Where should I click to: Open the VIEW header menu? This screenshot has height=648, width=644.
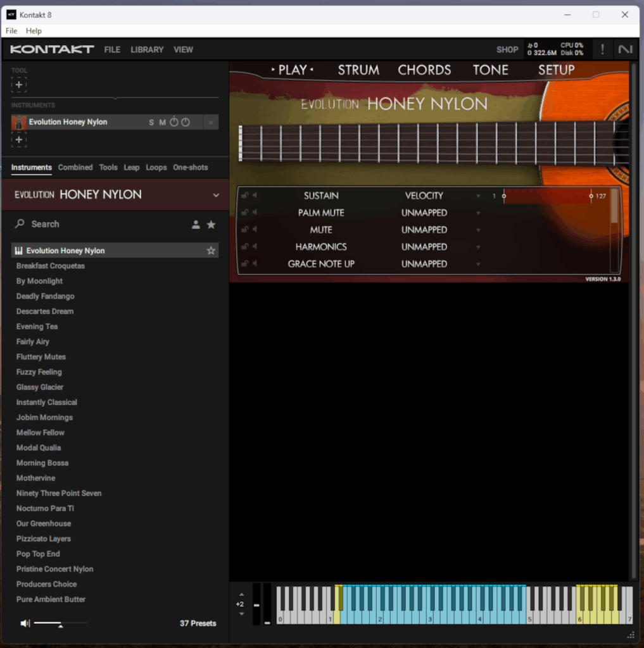[x=183, y=49]
